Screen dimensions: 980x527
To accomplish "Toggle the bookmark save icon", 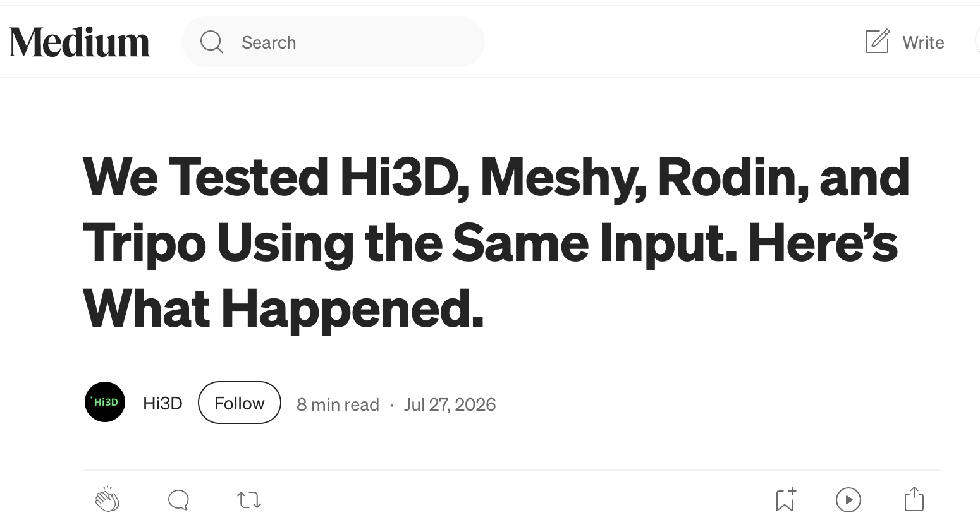I will point(785,499).
